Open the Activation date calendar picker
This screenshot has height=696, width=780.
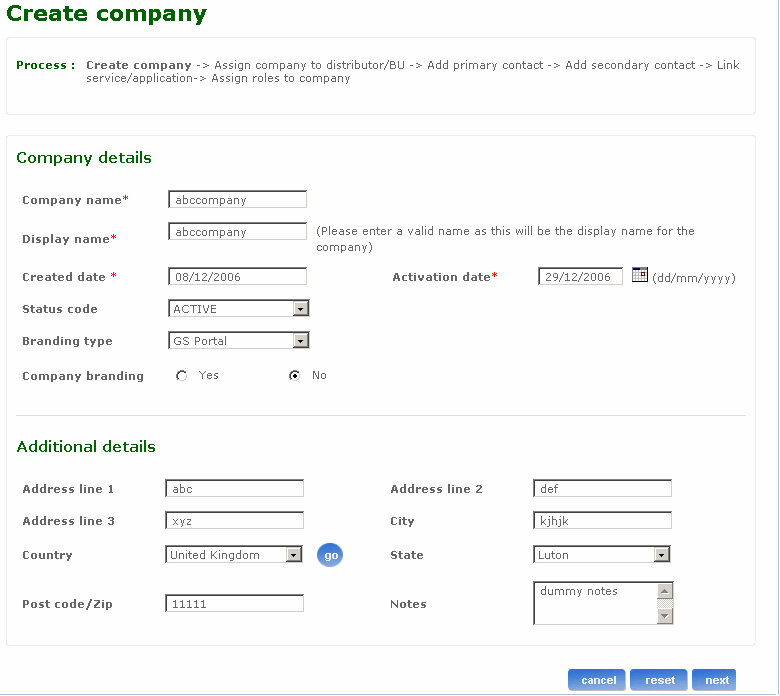click(x=640, y=276)
